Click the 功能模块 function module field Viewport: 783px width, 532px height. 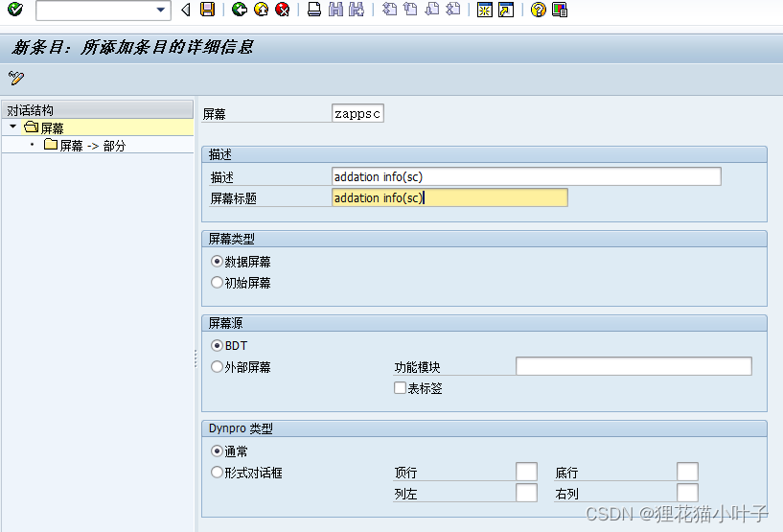pyautogui.click(x=633, y=366)
